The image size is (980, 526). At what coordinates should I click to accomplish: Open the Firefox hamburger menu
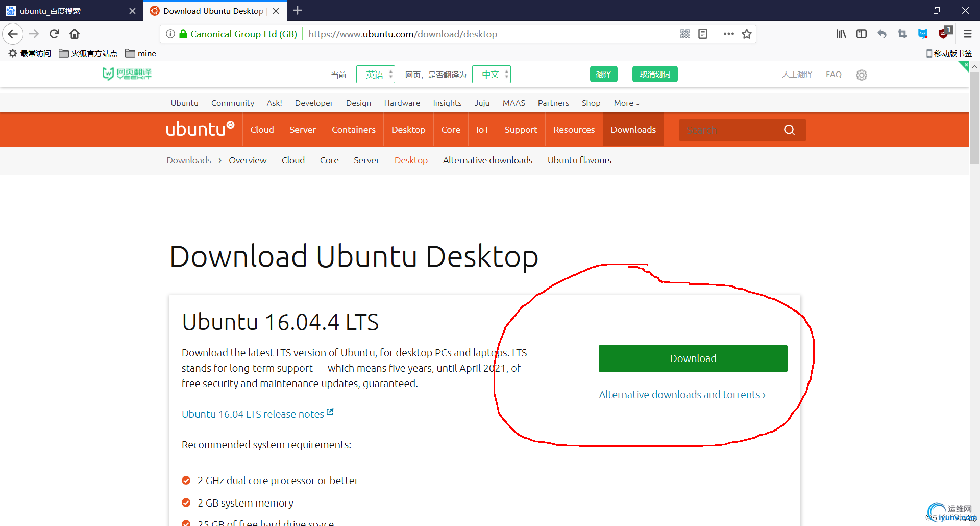[968, 34]
